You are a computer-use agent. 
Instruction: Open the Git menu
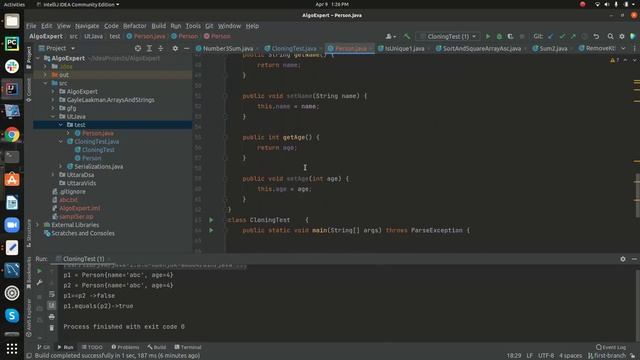pos(209,26)
